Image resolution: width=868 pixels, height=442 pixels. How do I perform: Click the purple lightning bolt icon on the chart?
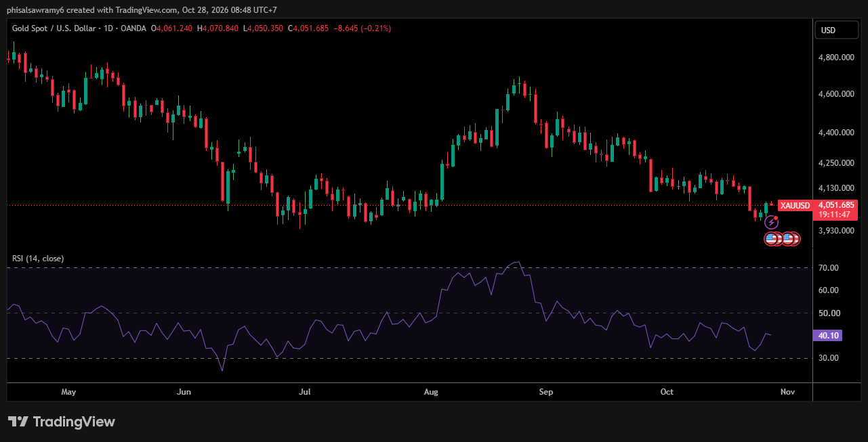tap(771, 222)
